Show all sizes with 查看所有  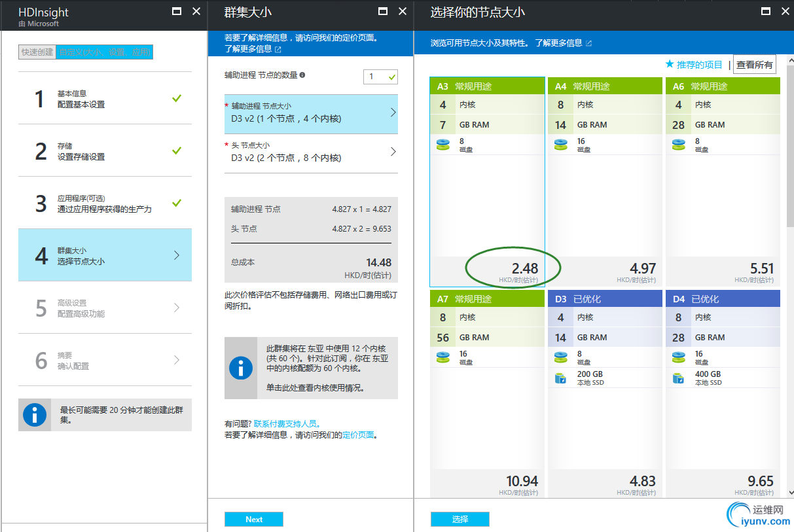[755, 65]
